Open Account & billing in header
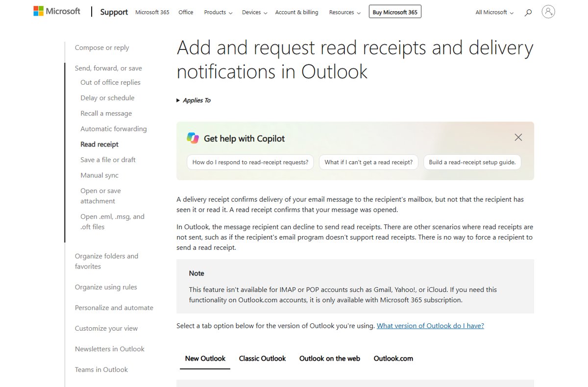Viewport: 588px width, 387px height. tap(296, 12)
